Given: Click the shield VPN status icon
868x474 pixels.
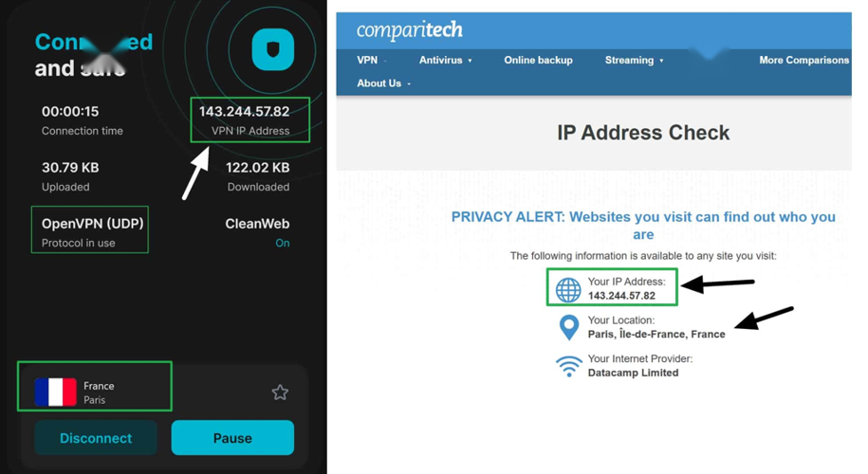Looking at the screenshot, I should pos(273,49).
